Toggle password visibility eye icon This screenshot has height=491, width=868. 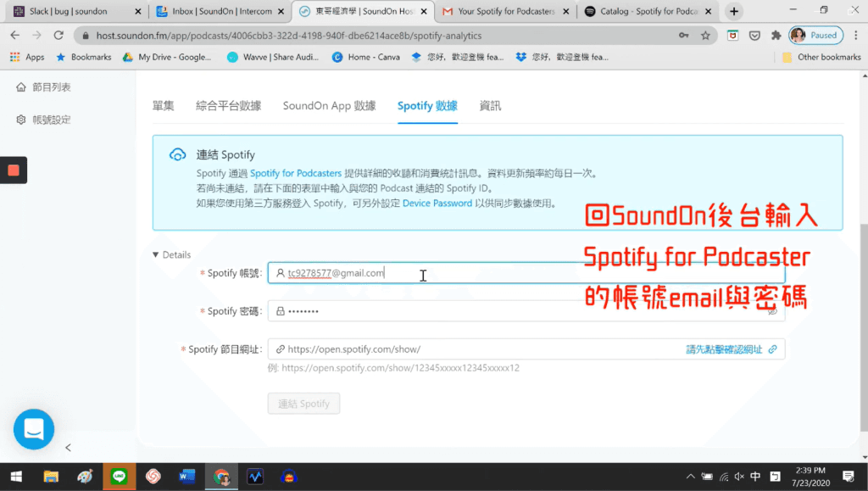tap(772, 311)
